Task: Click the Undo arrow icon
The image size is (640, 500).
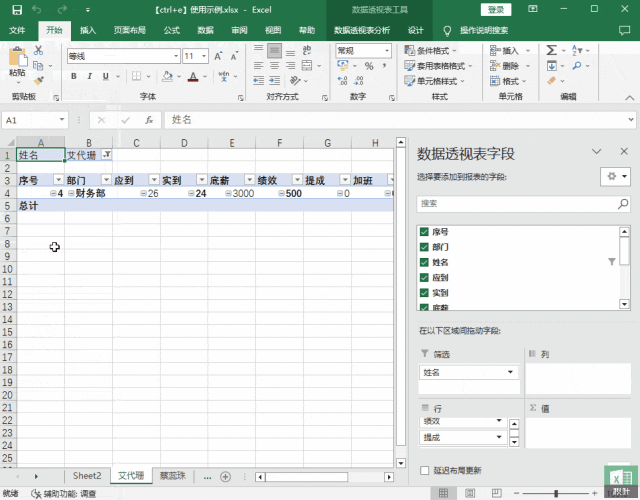Action: click(x=36, y=9)
